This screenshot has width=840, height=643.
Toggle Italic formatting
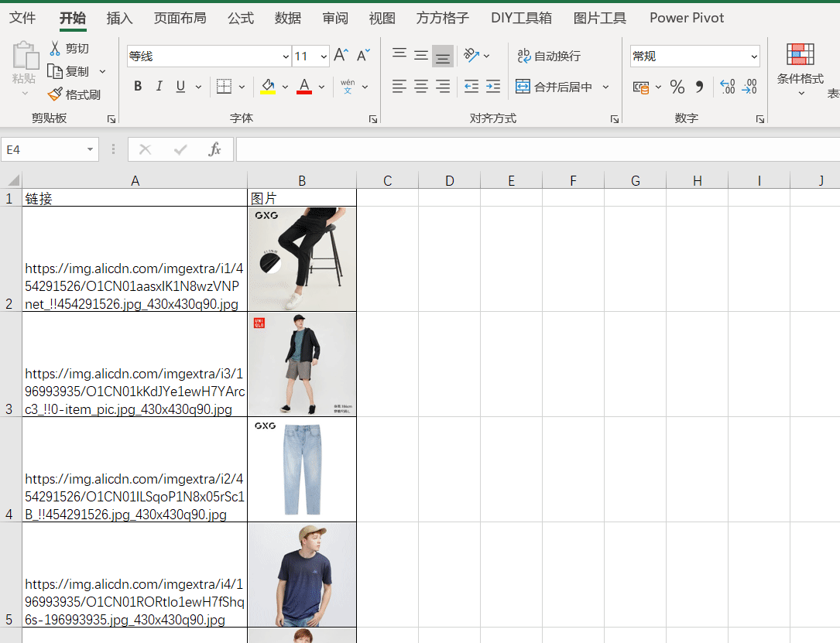[x=159, y=87]
